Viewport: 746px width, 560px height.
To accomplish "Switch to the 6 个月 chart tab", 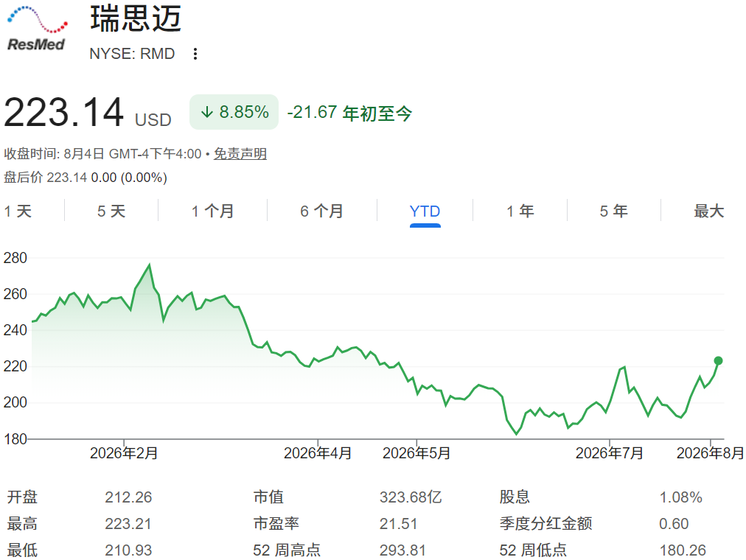I will (x=321, y=211).
